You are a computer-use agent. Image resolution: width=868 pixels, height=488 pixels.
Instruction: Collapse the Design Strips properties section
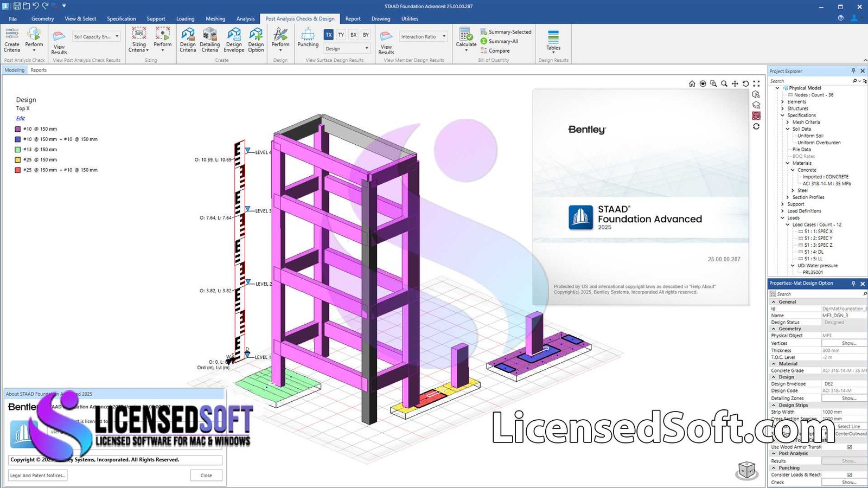pyautogui.click(x=774, y=406)
